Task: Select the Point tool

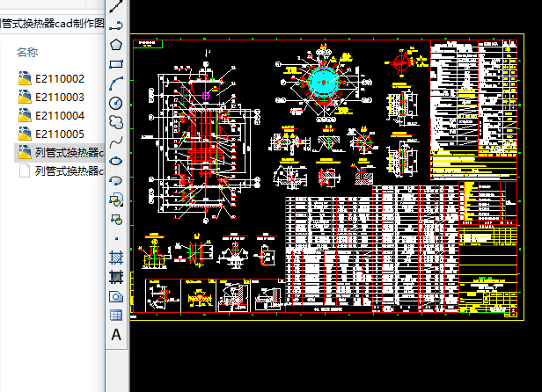Action: 116,238
